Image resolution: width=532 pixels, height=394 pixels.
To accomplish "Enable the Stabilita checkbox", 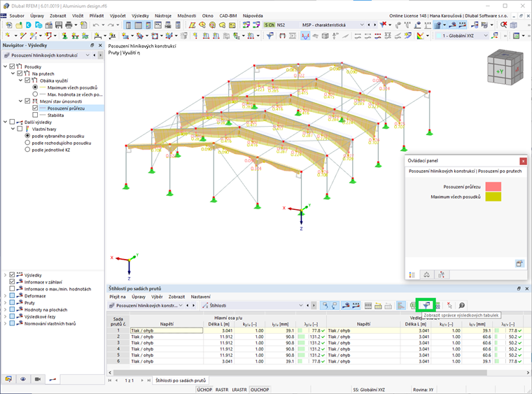I will click(35, 115).
